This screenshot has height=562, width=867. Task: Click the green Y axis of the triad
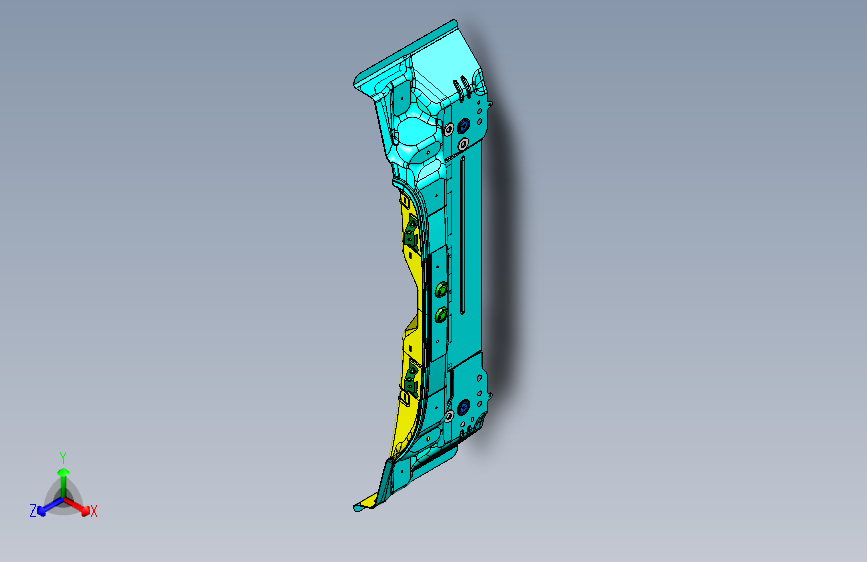64,484
